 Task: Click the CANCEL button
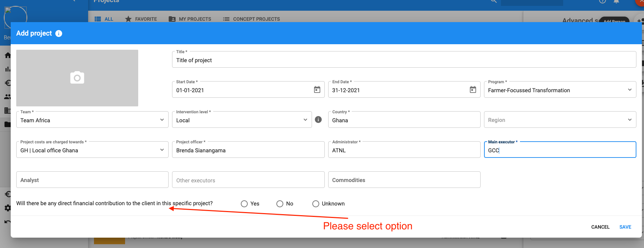pos(600,227)
